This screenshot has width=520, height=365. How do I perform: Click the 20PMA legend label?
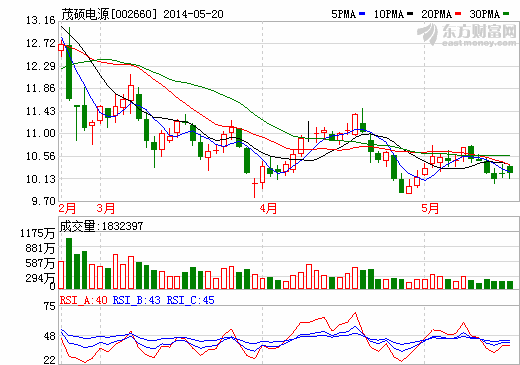[436, 14]
